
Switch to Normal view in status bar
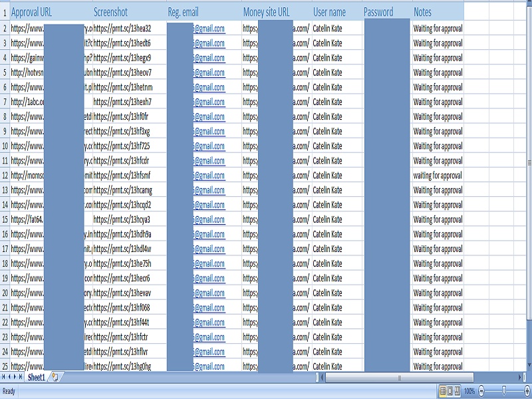click(442, 392)
